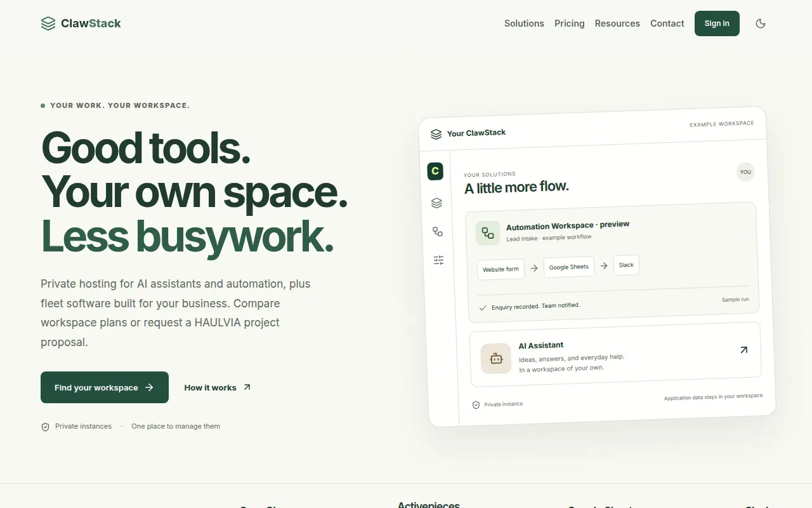Click the AI Assistant robot icon
Viewport: 812px width, 508px height.
496,359
